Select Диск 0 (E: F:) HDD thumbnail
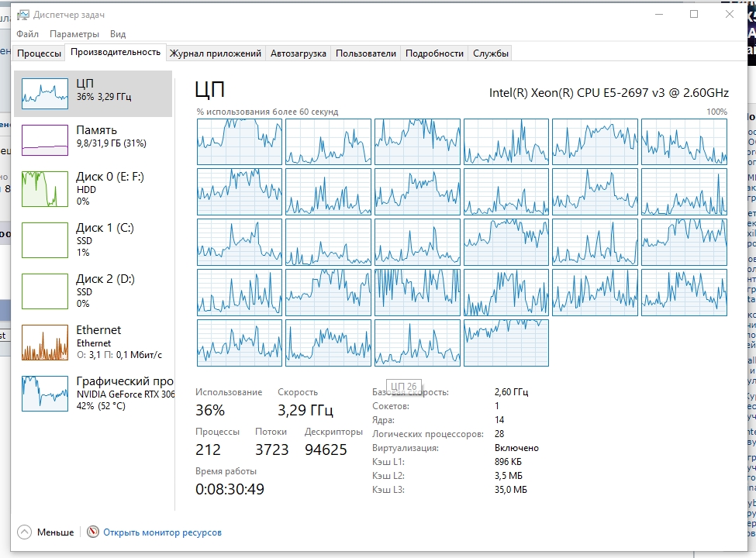Viewport: 756px width, 558px height. click(45, 189)
